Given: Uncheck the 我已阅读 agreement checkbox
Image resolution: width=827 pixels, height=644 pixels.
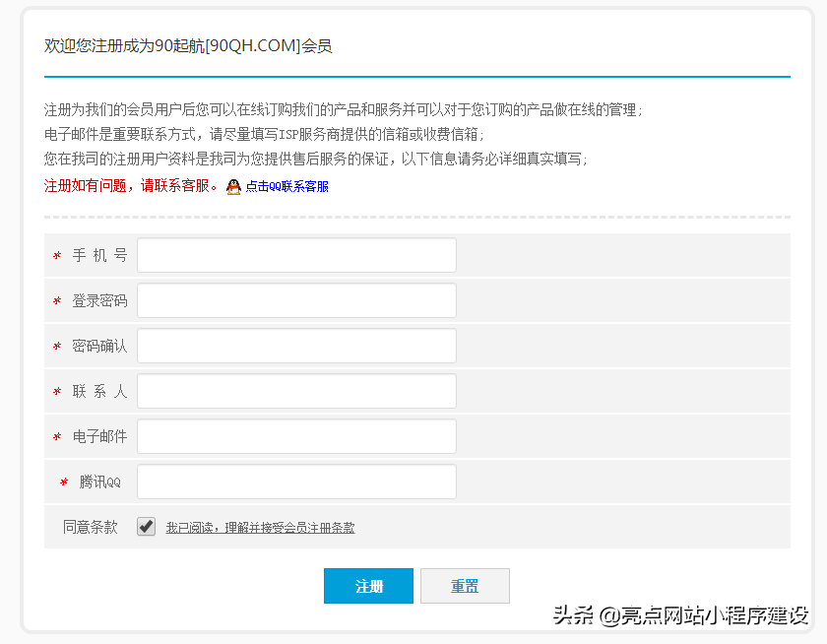Looking at the screenshot, I should coord(146,526).
